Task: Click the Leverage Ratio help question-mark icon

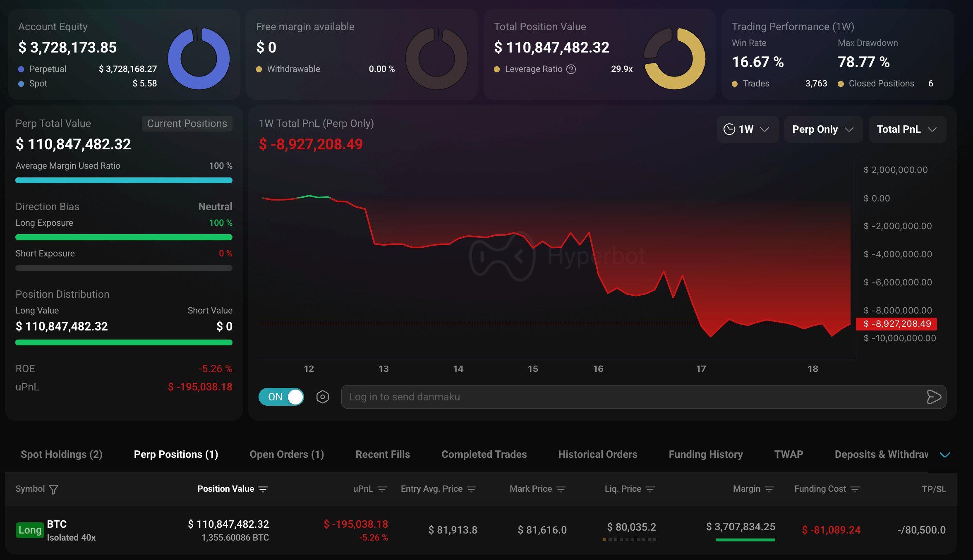Action: pyautogui.click(x=571, y=69)
